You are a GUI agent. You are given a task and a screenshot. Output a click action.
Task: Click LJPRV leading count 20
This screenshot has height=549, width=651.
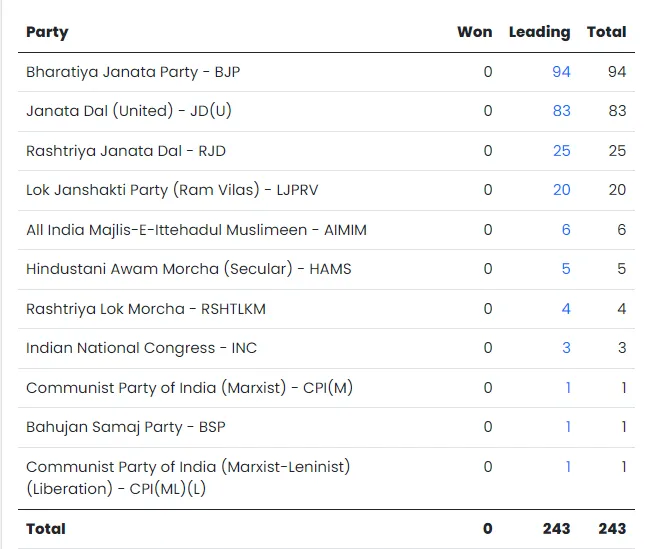coord(561,190)
